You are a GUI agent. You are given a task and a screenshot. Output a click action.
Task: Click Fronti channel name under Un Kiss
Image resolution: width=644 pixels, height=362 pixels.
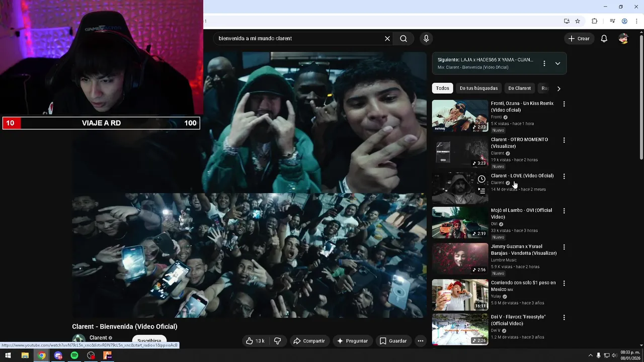tap(496, 117)
